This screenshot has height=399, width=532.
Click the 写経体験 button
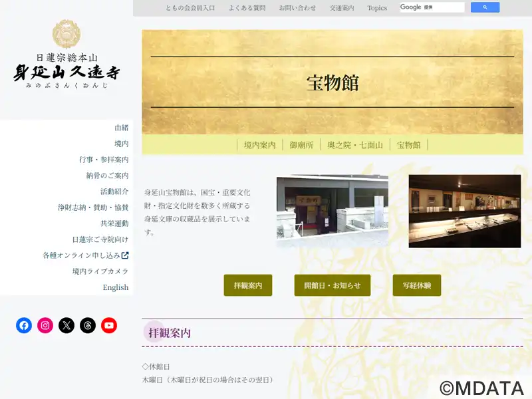[417, 285]
